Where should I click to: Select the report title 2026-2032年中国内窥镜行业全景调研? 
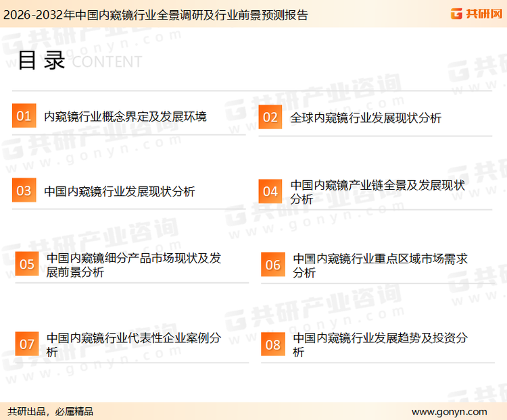click(x=155, y=15)
